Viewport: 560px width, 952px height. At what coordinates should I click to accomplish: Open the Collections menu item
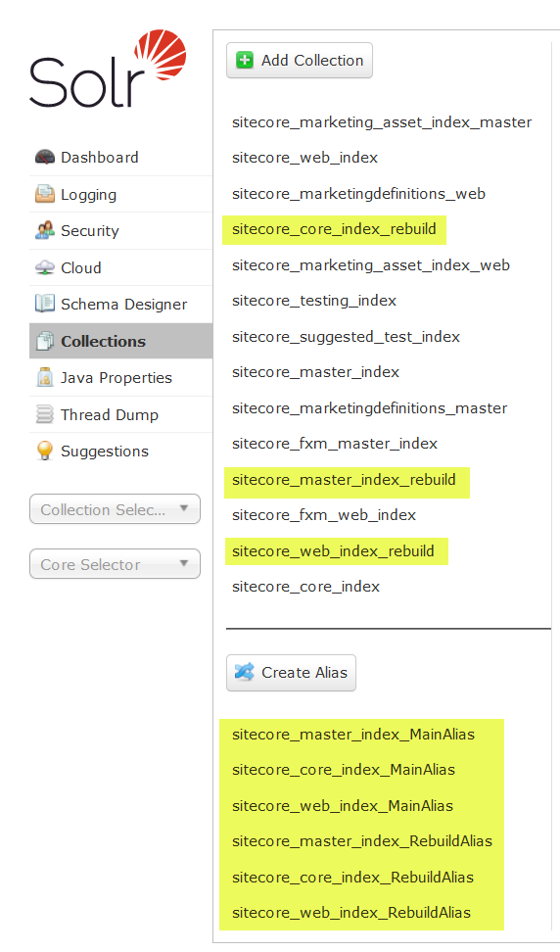tap(120, 341)
